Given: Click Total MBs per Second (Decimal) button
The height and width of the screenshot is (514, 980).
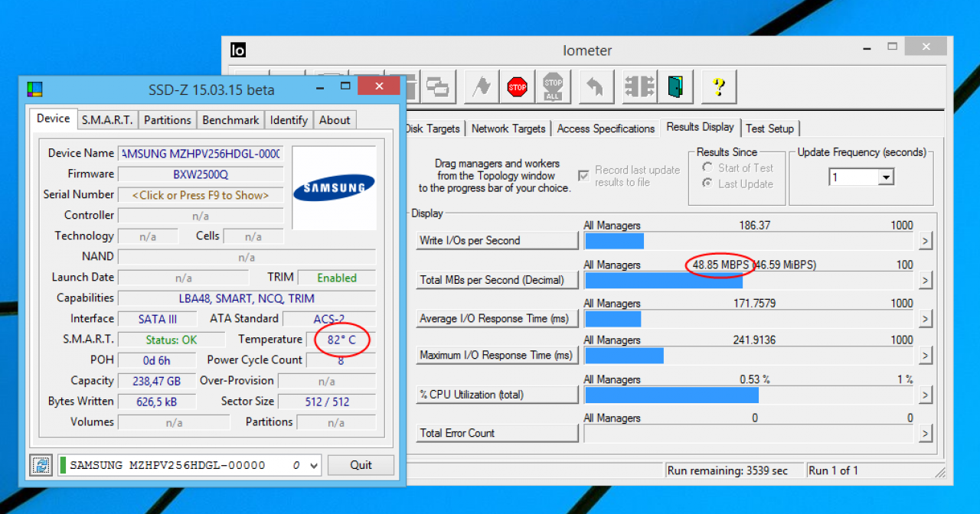Looking at the screenshot, I should point(497,280).
